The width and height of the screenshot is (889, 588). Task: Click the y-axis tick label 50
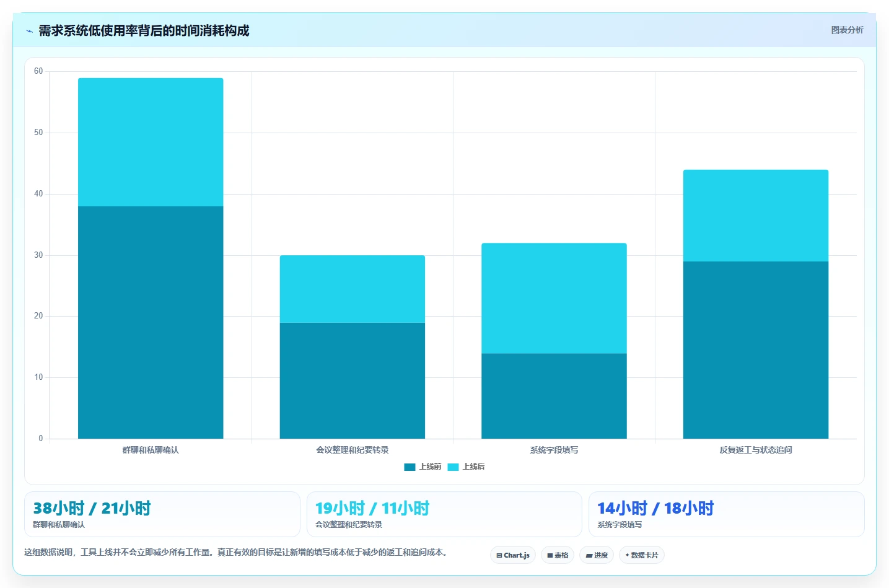38,133
